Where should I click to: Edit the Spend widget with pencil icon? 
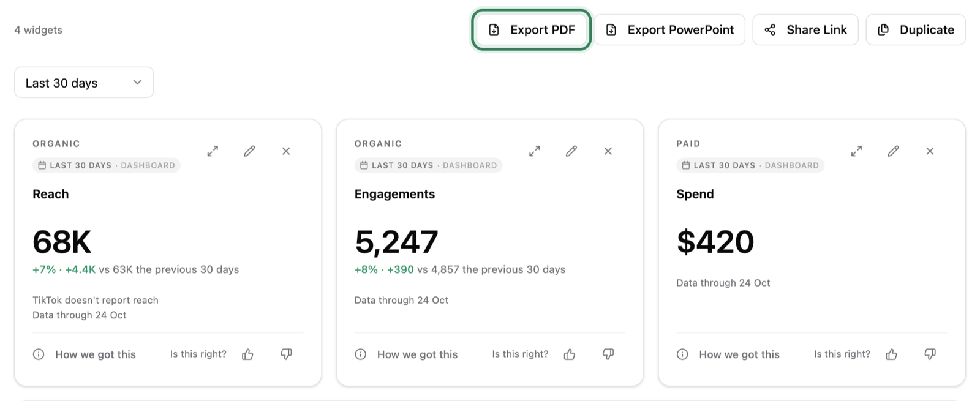(x=893, y=151)
